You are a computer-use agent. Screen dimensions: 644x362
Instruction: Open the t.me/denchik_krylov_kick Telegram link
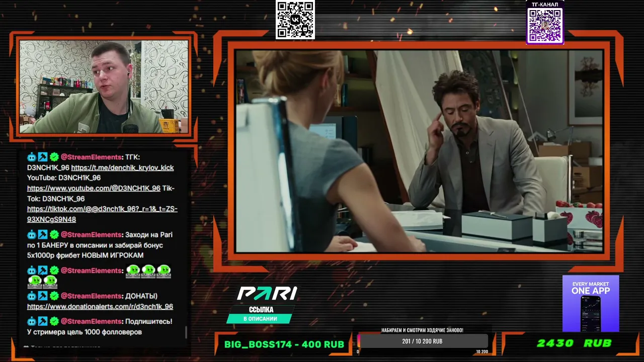coord(122,168)
